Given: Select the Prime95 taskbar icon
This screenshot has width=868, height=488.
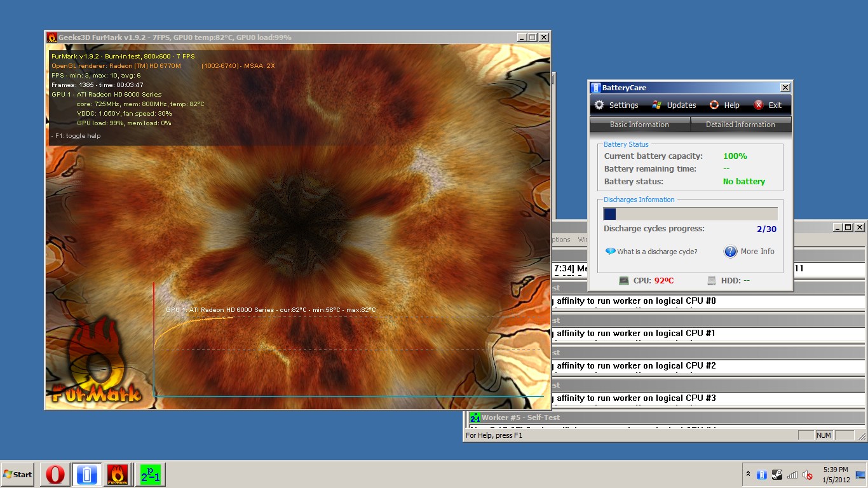Looking at the screenshot, I should [149, 475].
